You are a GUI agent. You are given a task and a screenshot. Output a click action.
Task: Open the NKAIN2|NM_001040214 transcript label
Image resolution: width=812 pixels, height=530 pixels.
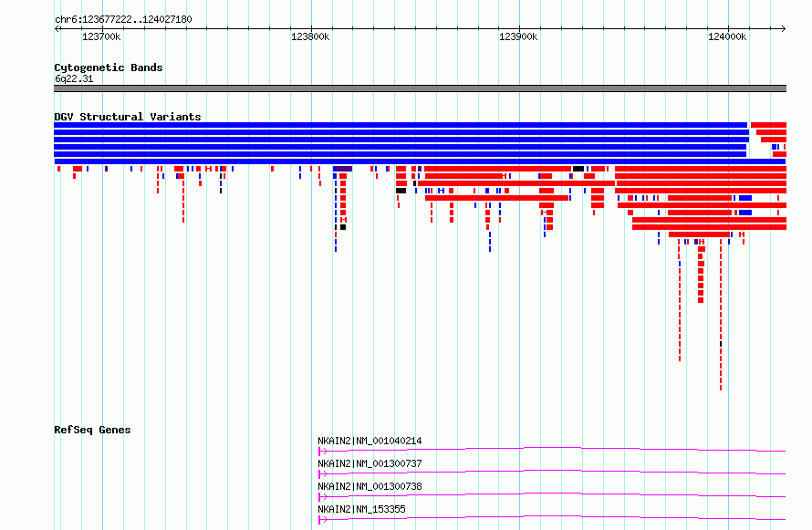click(x=370, y=441)
